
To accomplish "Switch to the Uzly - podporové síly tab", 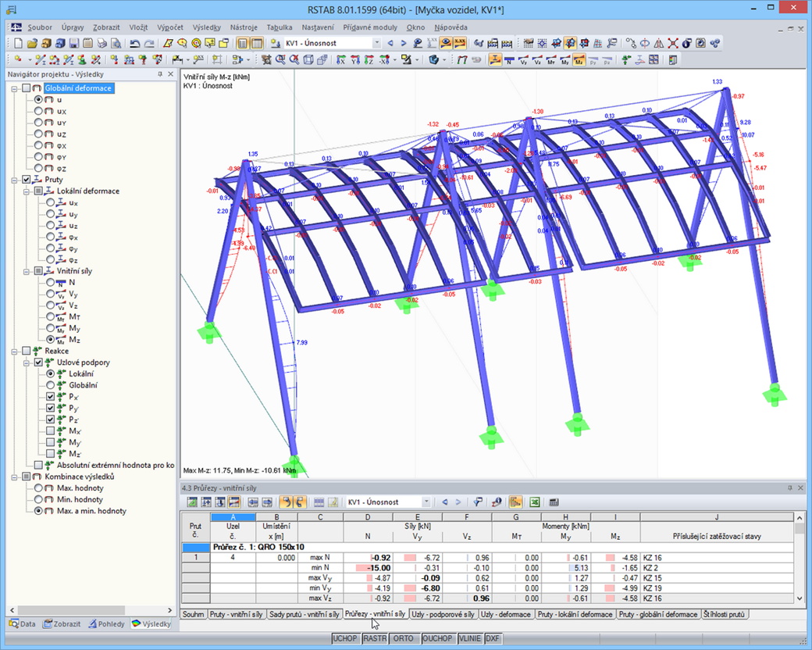I will point(443,614).
